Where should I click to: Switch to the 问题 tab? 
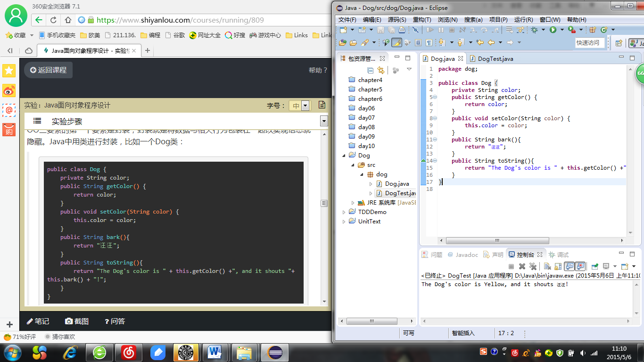click(432, 255)
